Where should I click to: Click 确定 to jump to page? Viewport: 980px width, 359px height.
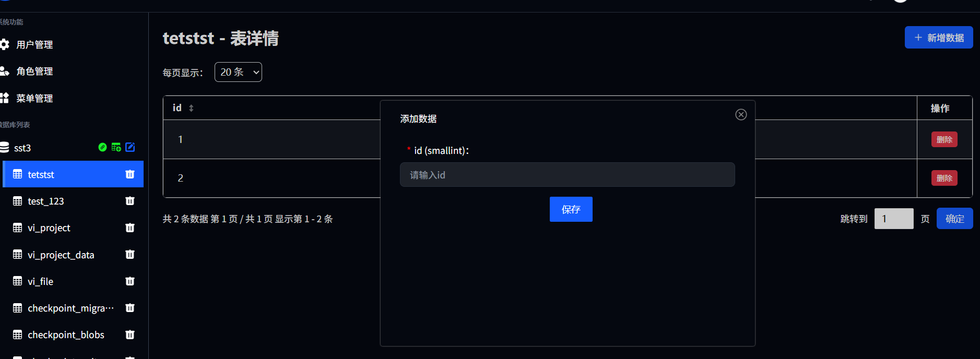pos(954,219)
